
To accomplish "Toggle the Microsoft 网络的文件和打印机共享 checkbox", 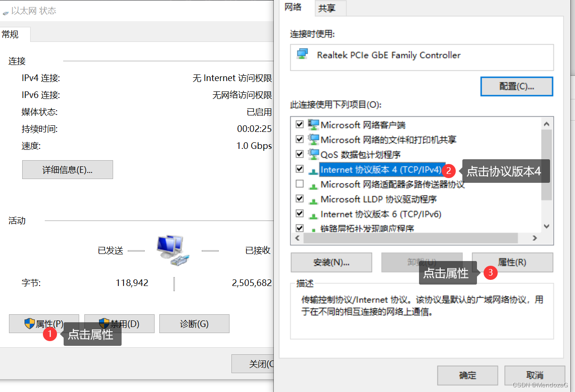I will click(299, 139).
